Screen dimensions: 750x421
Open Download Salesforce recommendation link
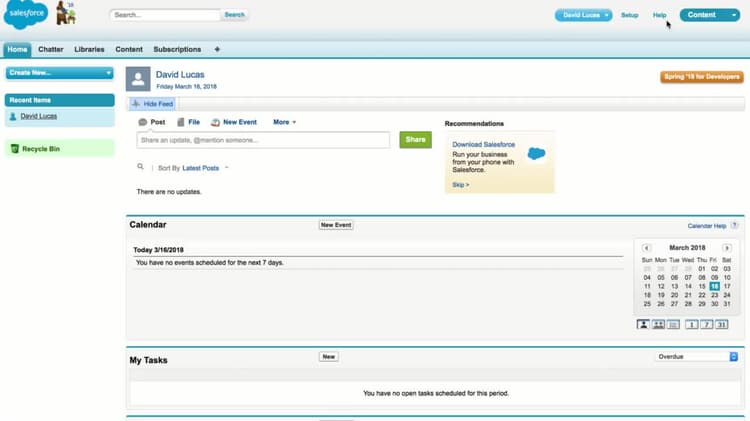click(x=484, y=144)
